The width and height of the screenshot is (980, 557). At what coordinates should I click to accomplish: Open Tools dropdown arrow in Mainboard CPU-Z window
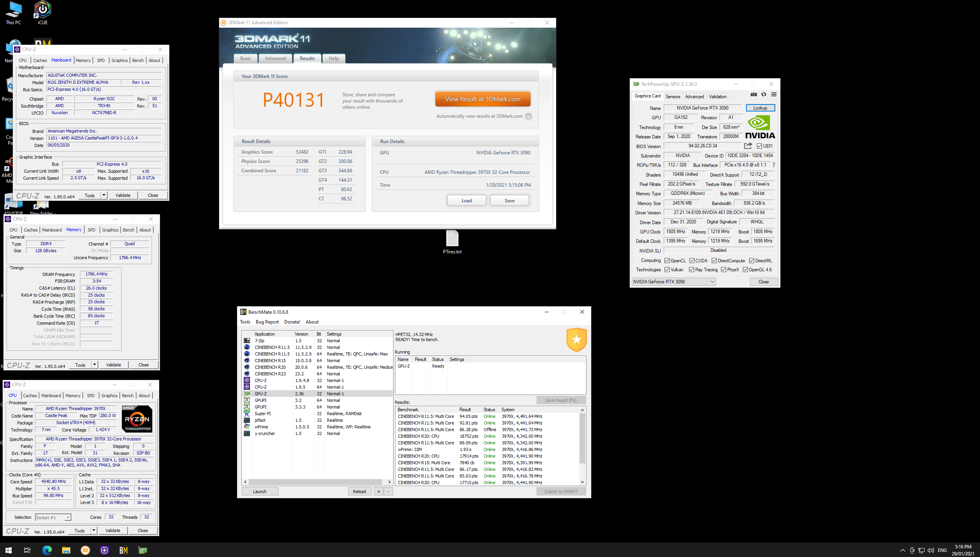[104, 195]
